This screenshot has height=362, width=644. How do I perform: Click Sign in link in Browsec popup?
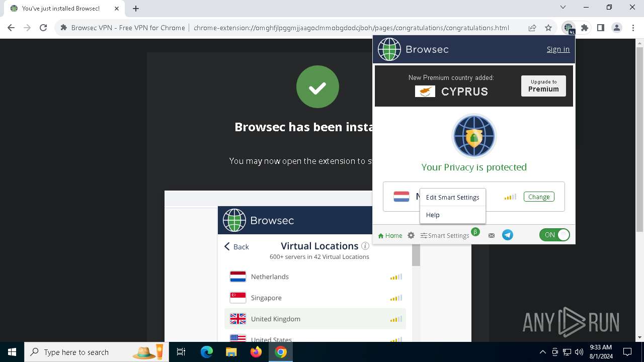558,49
